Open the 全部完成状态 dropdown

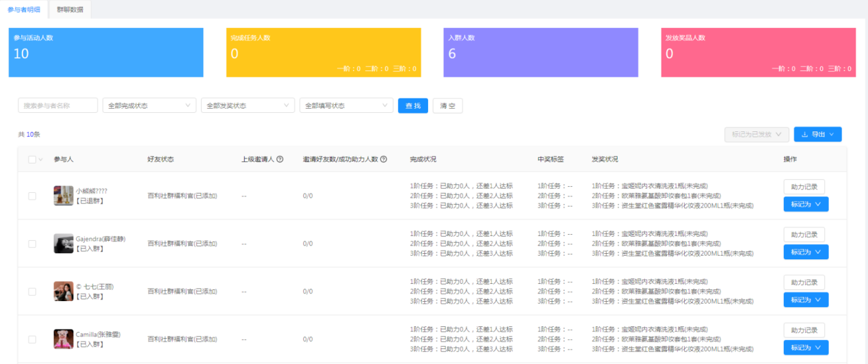tap(149, 105)
